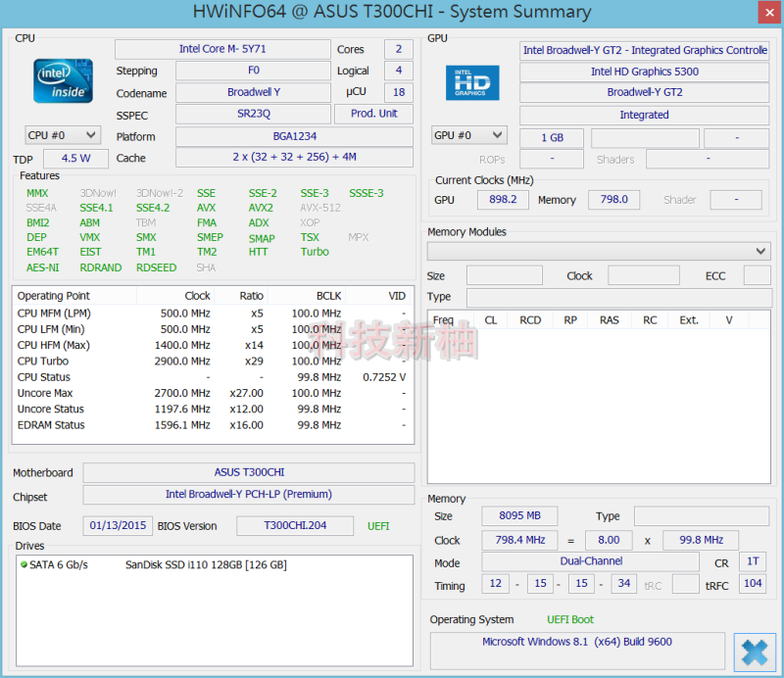This screenshot has width=784, height=678.
Task: Select the CPU MFM (LPM) row
Action: pyautogui.click(x=212, y=314)
